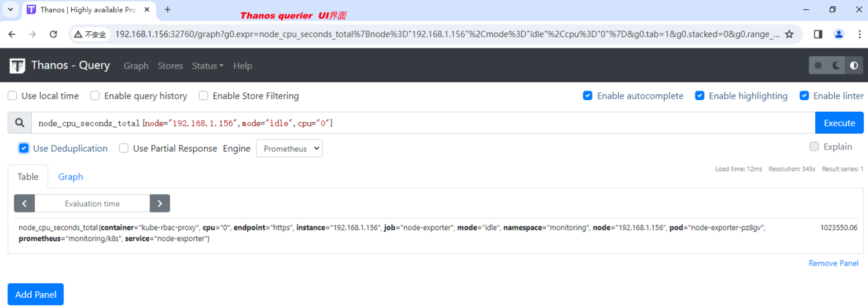Focus the PromQL expression input

tap(423, 123)
